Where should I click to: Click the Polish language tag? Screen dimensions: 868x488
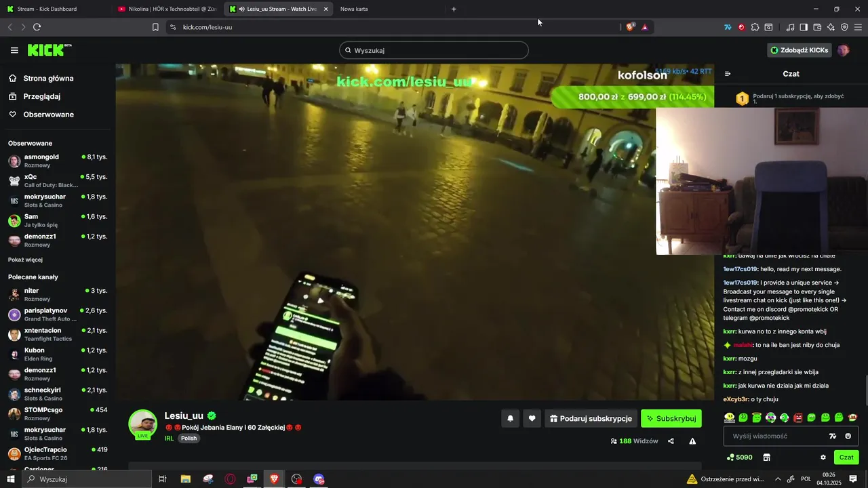[189, 439]
